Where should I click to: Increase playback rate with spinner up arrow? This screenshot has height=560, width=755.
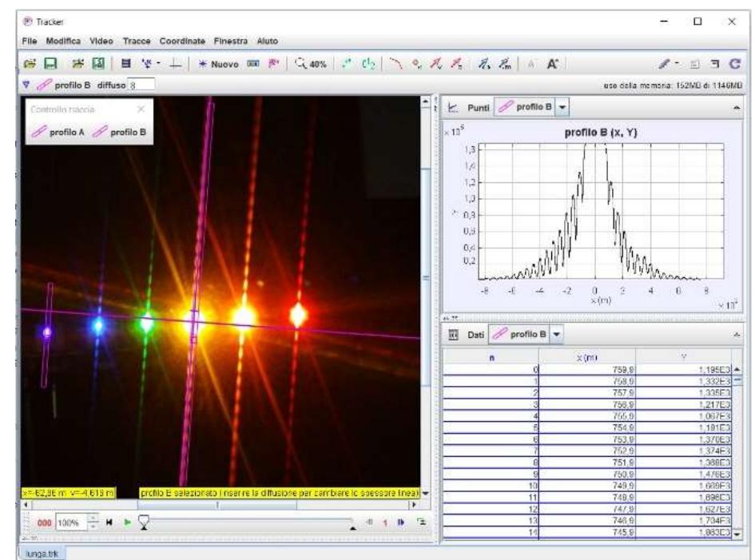pos(93,519)
